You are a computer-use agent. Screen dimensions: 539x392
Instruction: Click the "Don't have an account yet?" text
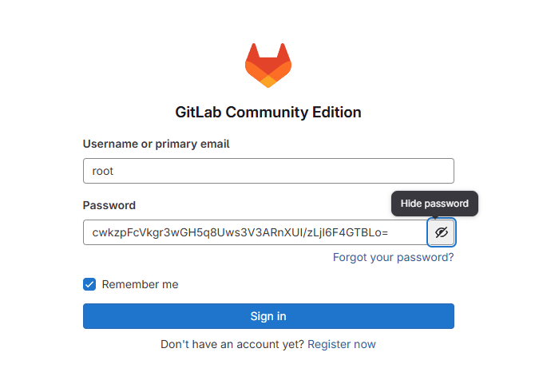[x=232, y=344]
